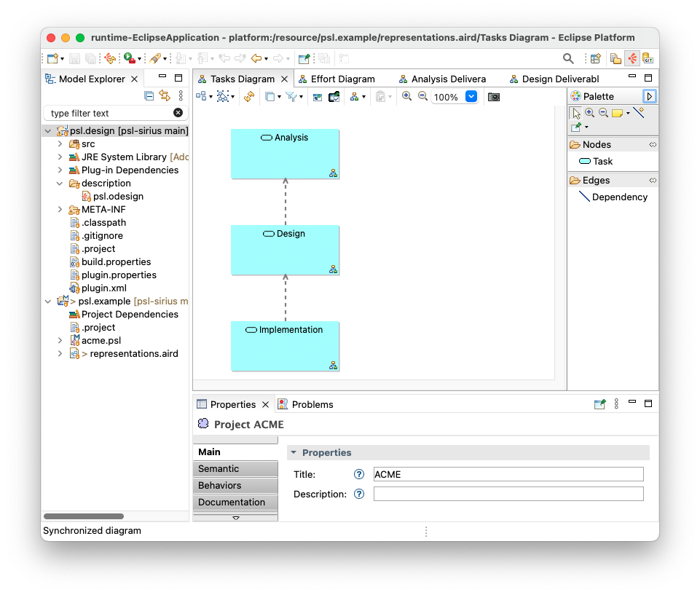Viewport: 700px width, 595px height.
Task: Expand the acme.psl tree node
Action: [60, 341]
